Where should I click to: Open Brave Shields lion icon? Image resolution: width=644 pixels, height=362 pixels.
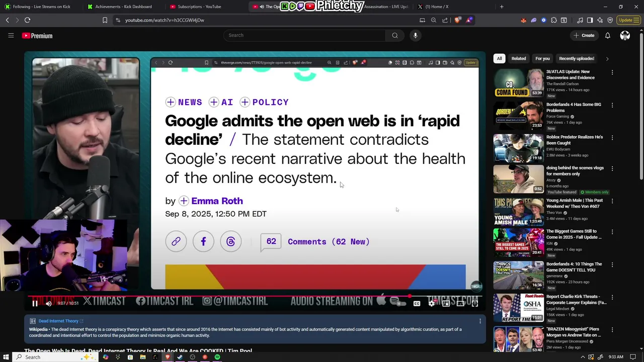tap(457, 20)
